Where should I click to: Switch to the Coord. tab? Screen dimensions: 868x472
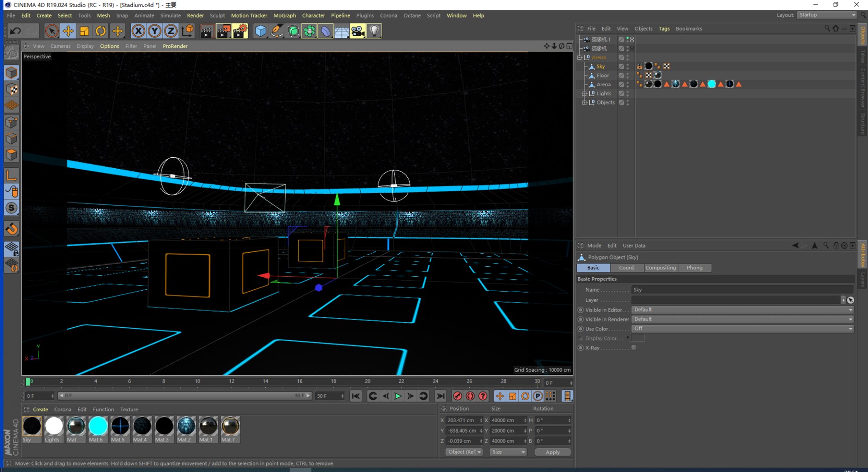[x=627, y=268]
